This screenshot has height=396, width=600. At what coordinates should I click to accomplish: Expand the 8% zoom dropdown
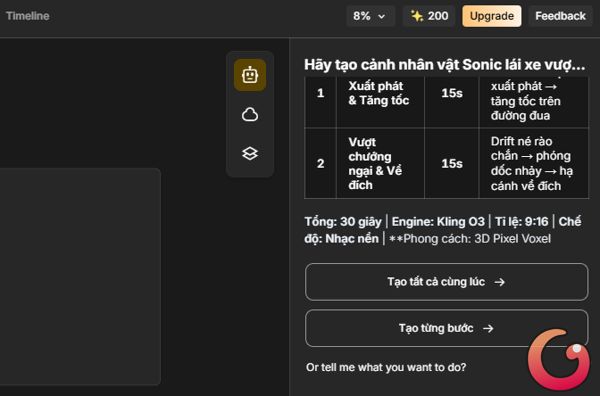(370, 16)
